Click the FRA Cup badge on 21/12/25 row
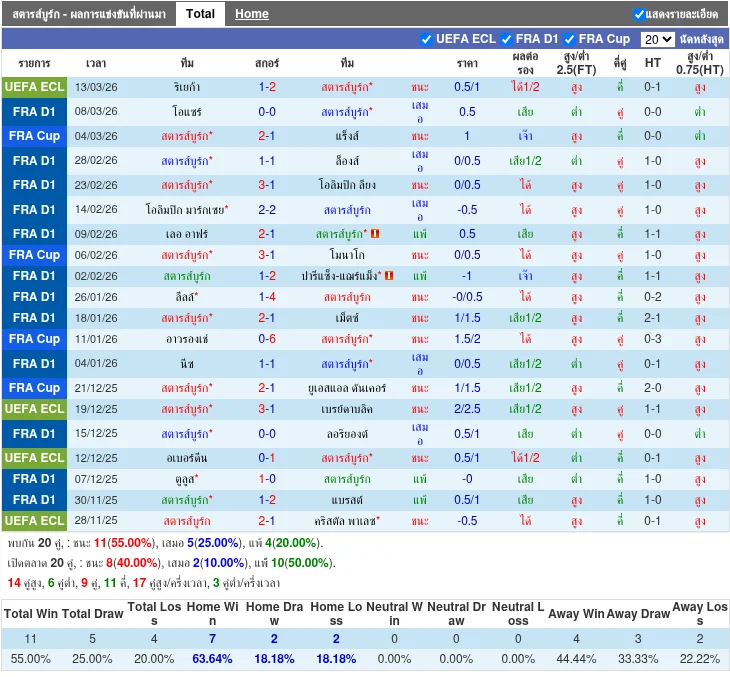Screen dimensions: 730x677 34,388
